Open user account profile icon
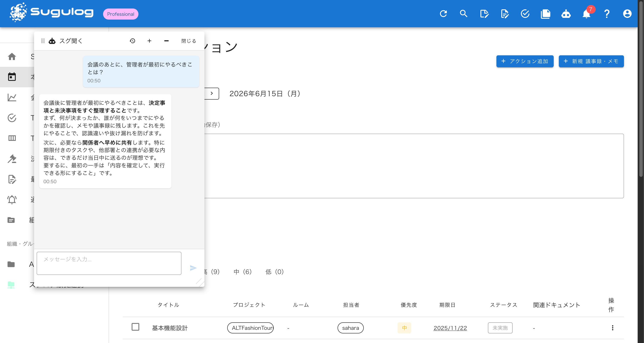 (x=627, y=14)
